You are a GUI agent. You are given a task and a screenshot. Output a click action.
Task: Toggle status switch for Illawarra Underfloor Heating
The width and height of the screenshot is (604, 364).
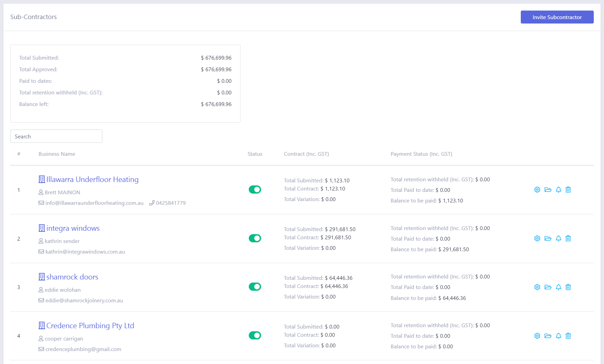[x=255, y=189]
